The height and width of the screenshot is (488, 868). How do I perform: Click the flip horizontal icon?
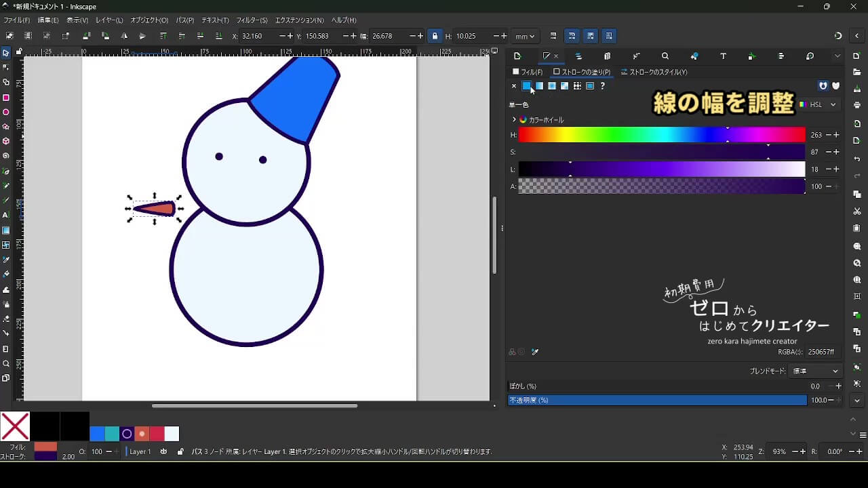click(x=123, y=36)
